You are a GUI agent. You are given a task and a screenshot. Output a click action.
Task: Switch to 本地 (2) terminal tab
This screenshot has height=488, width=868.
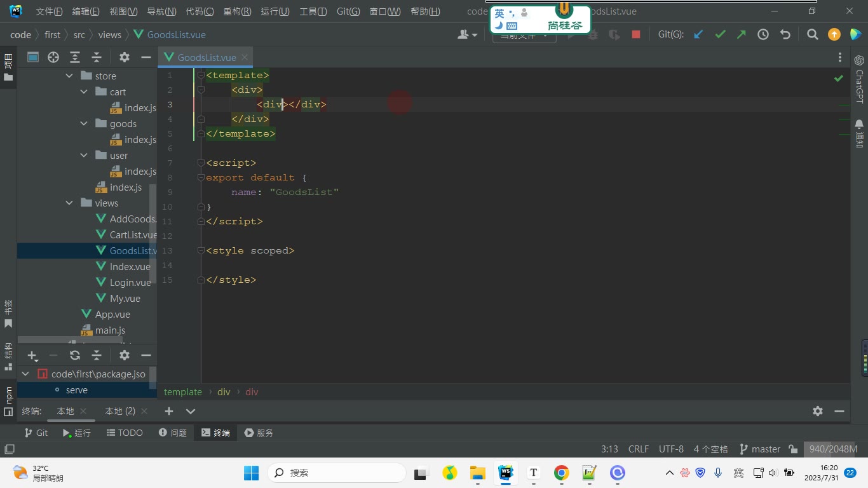120,411
